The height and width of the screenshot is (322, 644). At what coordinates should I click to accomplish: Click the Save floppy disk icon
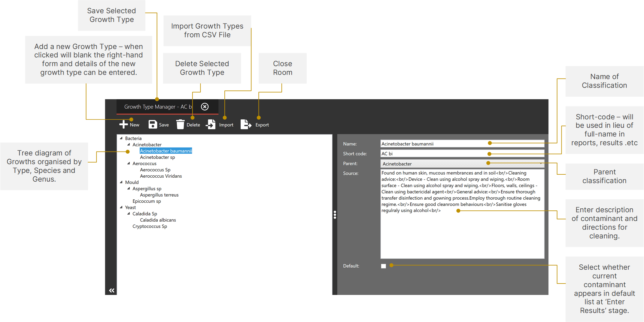pyautogui.click(x=153, y=124)
